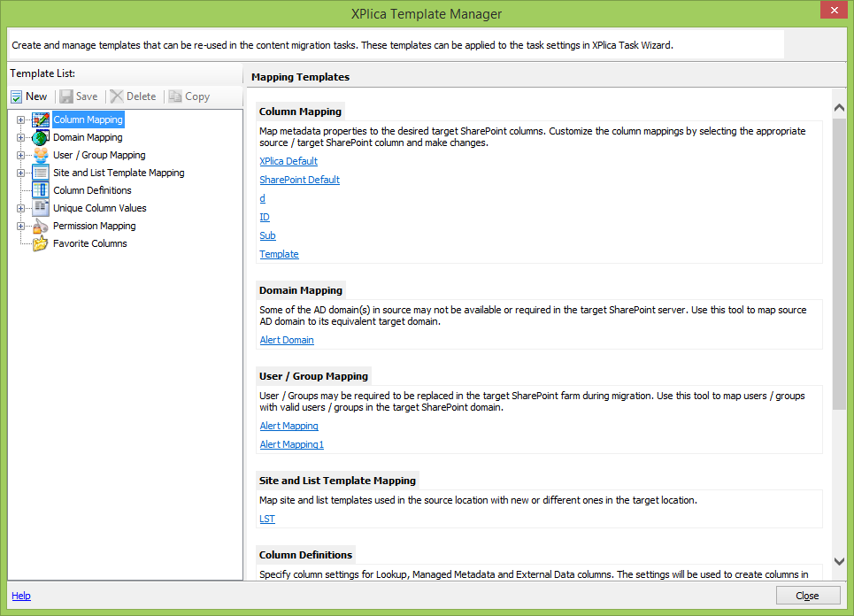Click the vertical scrollbar thumb
Viewport: 854px width, 616px height.
(839, 264)
